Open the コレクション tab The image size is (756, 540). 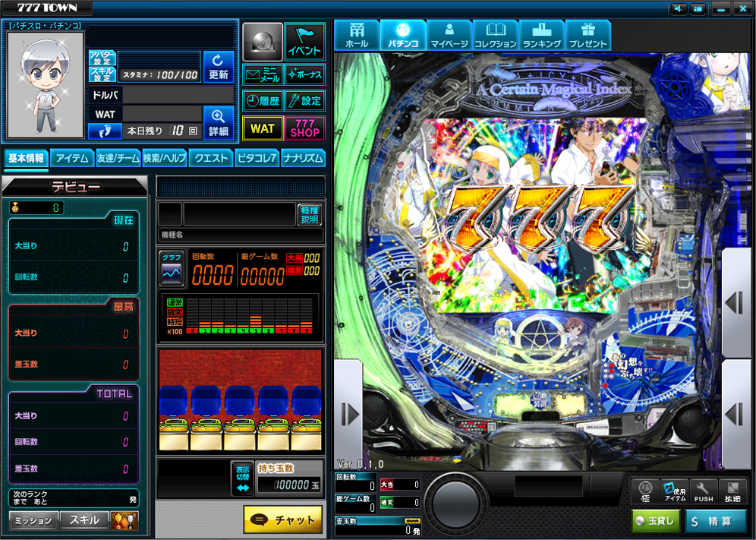click(495, 35)
